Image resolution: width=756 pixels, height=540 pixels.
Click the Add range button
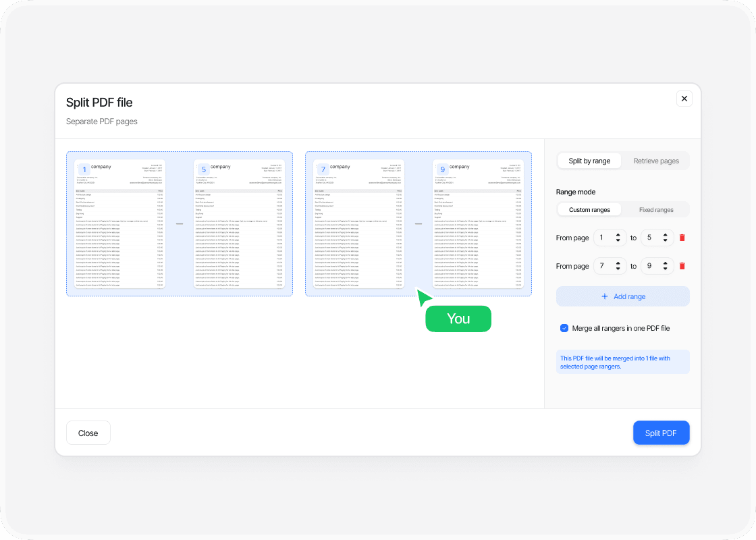point(622,296)
